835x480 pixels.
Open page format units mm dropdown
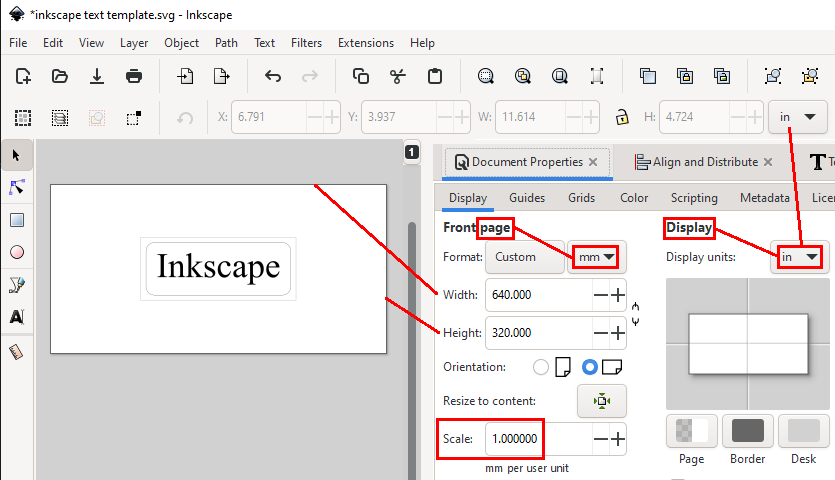pyautogui.click(x=596, y=257)
